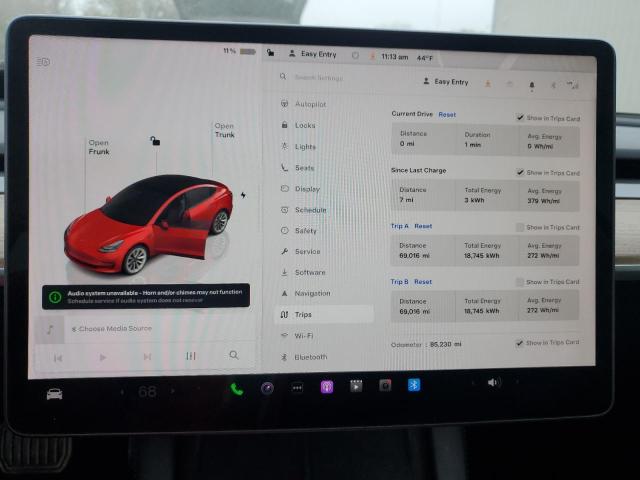Viewport: 640px width, 480px height.
Task: Lower volume with left arrow
Action: click(473, 383)
